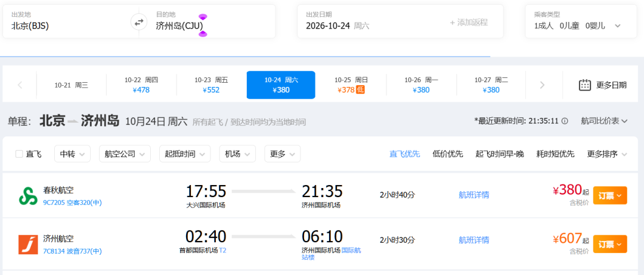The height and width of the screenshot is (275, 644).
Task: Click the 首都国际机场 T2 terminal label
Action: point(203,251)
